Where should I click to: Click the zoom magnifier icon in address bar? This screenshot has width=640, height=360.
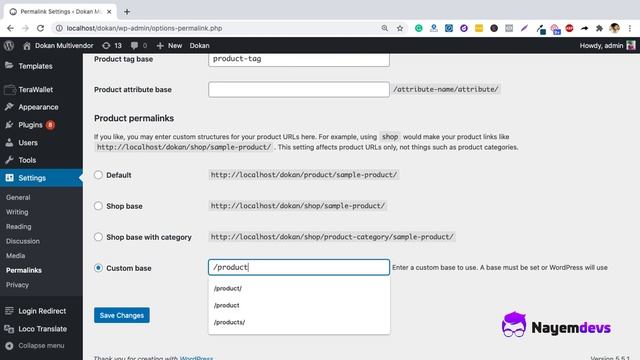pos(384,28)
